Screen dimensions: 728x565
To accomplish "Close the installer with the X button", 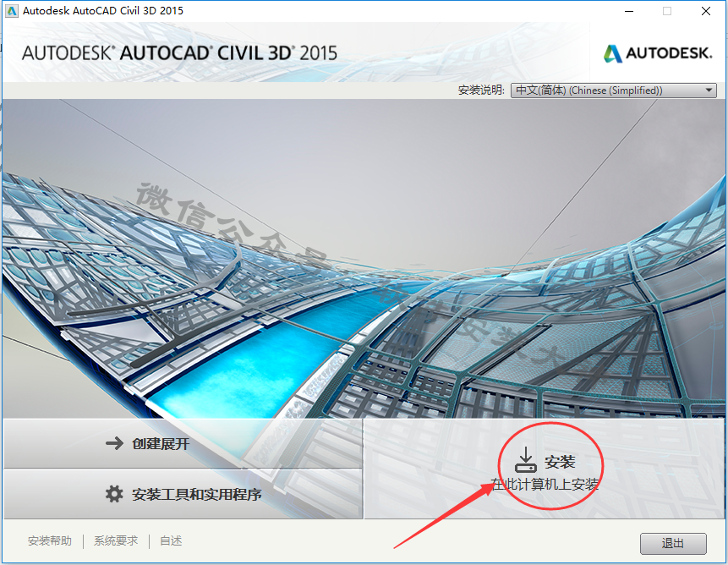I will click(x=706, y=11).
